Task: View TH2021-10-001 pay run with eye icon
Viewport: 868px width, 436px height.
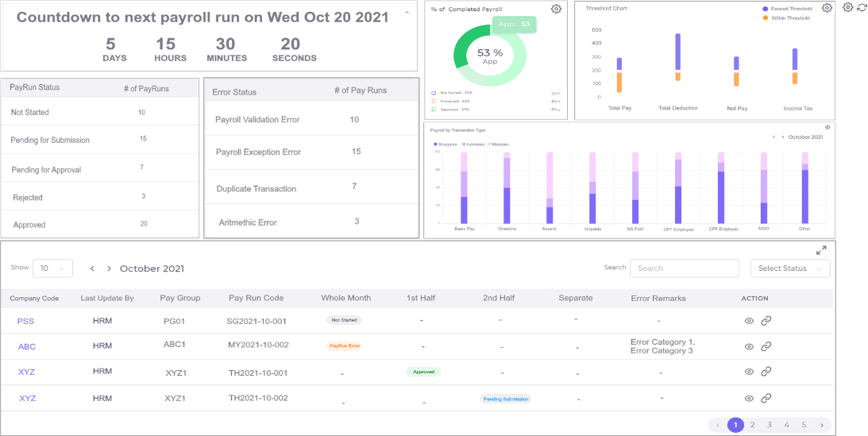Action: pyautogui.click(x=749, y=372)
